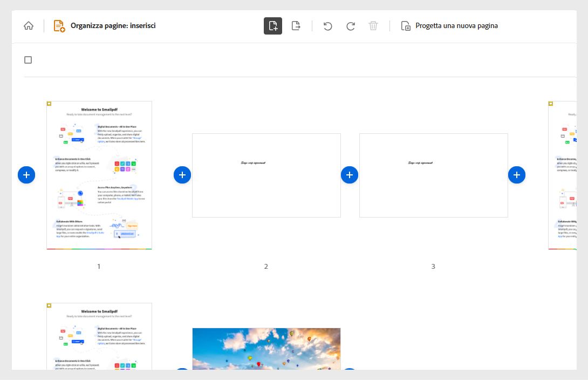This screenshot has height=380, width=588.
Task: Insert a page between pages 1 and 2
Action: point(182,174)
